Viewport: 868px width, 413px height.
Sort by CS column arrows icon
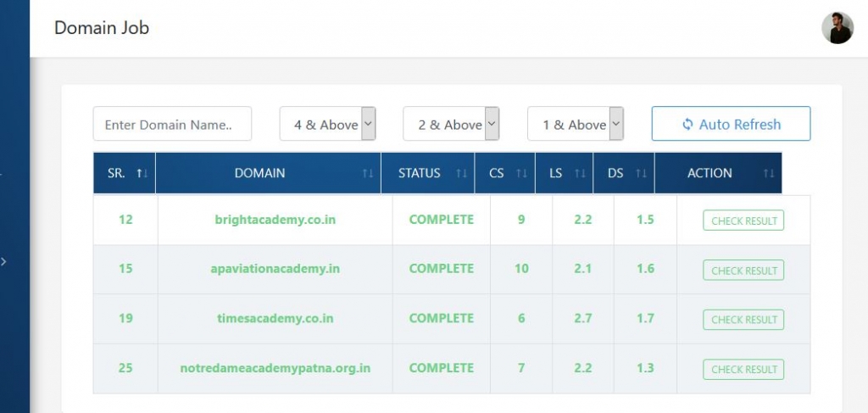(521, 173)
